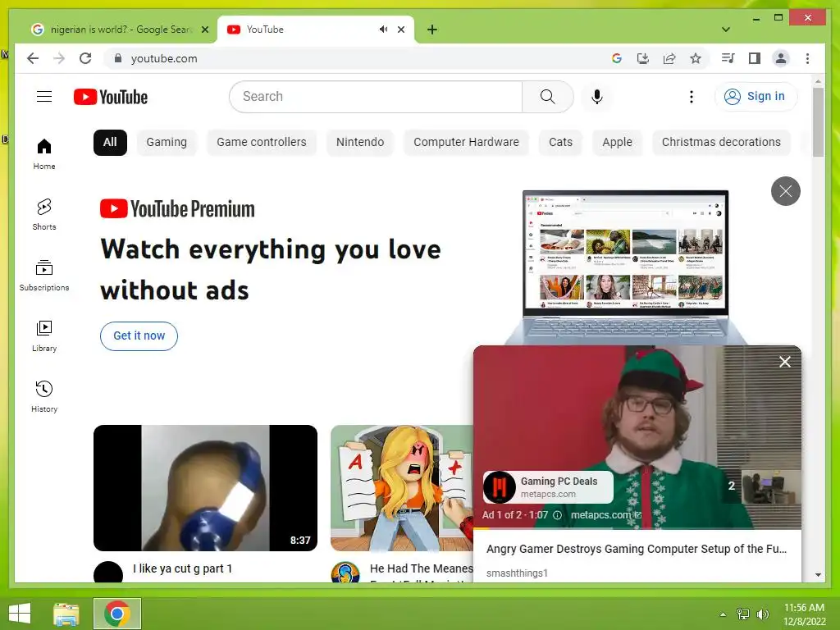Click the youtube.com address bar

[x=354, y=58]
